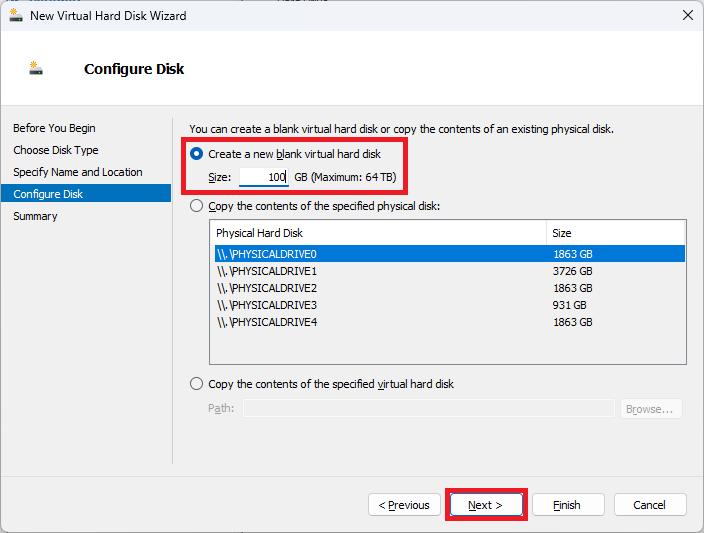Go to Before You Begin step
This screenshot has height=533, width=704.
pos(54,128)
